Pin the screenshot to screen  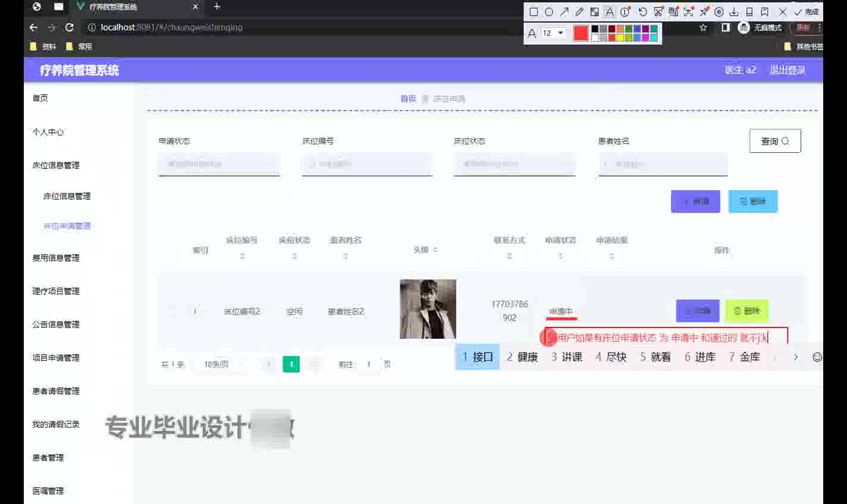pyautogui.click(x=704, y=12)
